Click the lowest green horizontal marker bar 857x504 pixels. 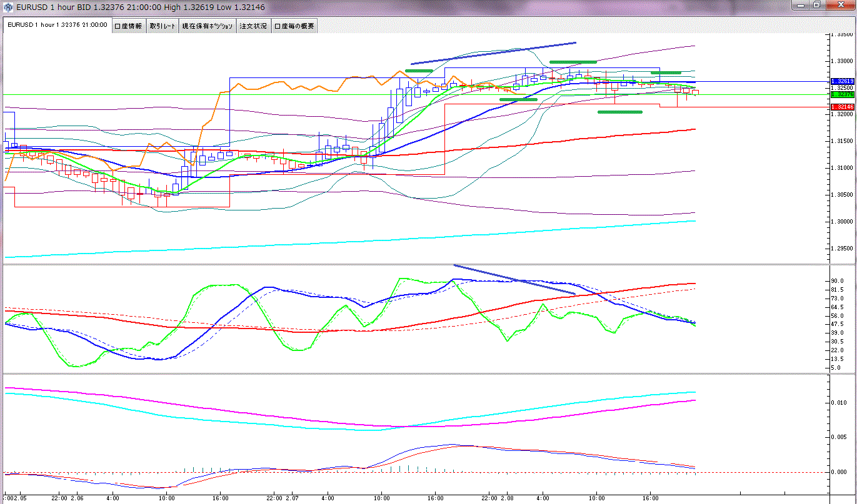(x=619, y=112)
